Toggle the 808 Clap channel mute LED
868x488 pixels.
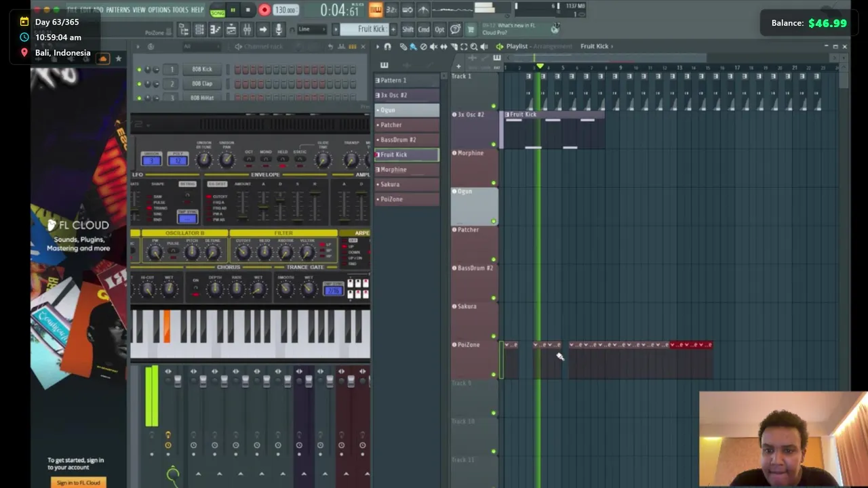click(139, 83)
